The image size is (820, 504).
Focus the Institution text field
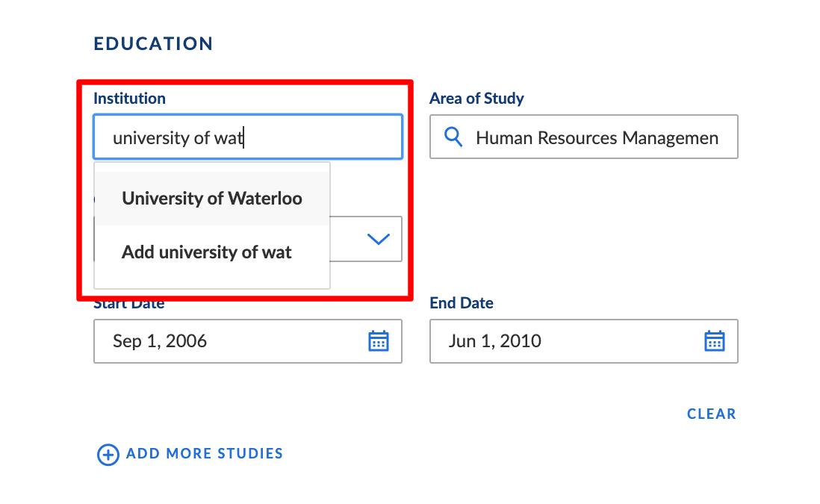(248, 137)
